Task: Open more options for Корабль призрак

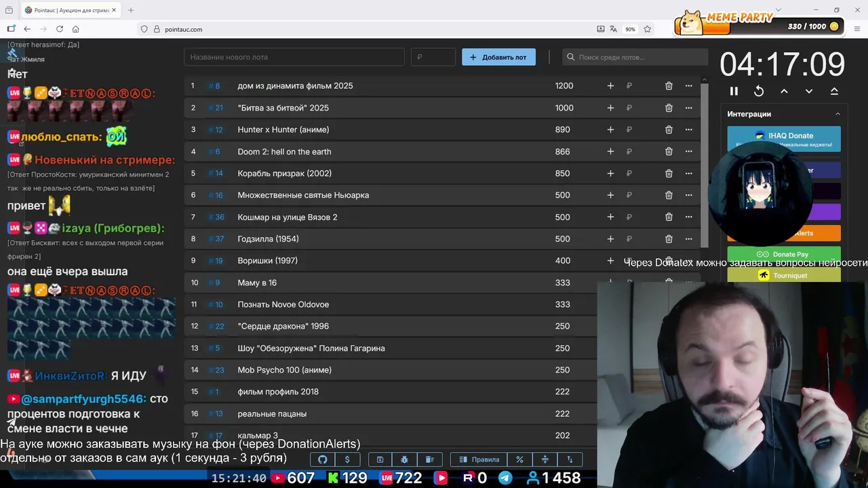Action: (689, 173)
